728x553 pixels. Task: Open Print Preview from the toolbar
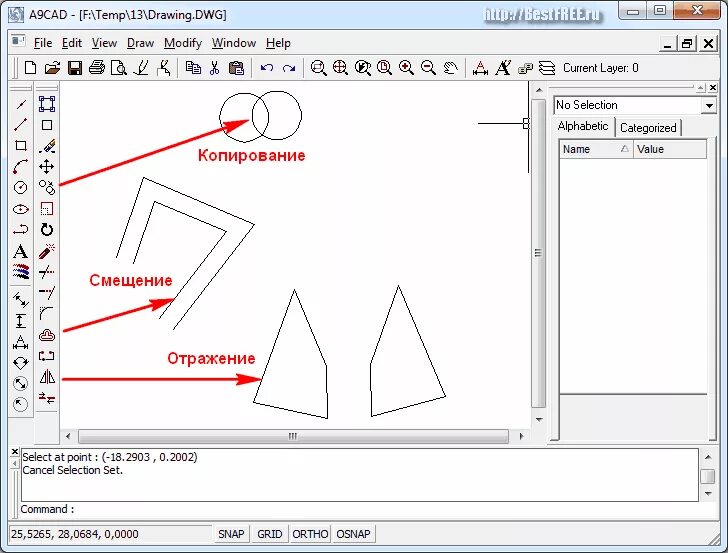pyautogui.click(x=119, y=68)
